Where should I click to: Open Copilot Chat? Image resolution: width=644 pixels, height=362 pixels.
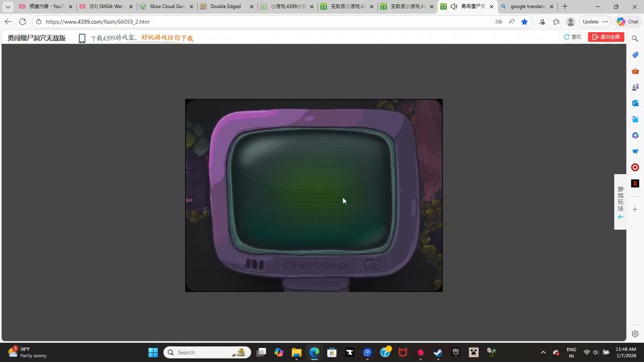point(627,22)
